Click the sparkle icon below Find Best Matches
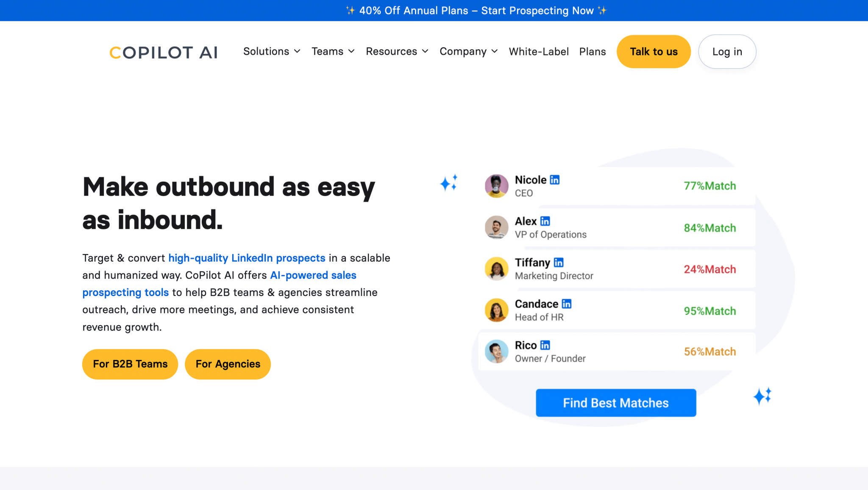This screenshot has height=490, width=868. tap(763, 396)
